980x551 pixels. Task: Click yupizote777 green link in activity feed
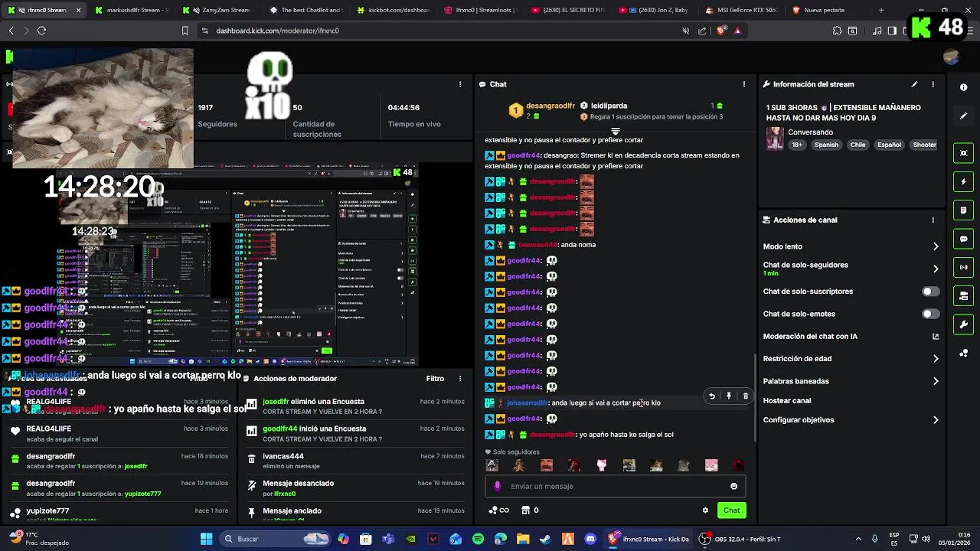click(x=143, y=494)
